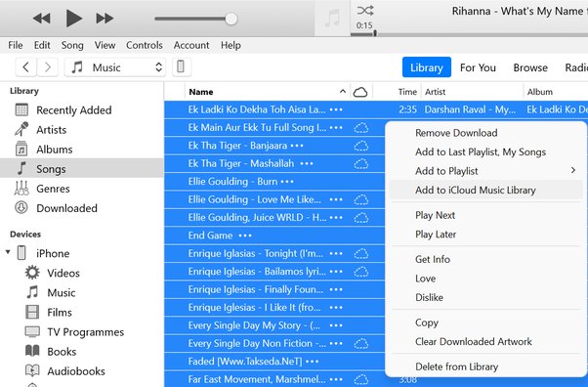Viewport: 588px width, 387px height.
Task: Sort by the Artist column
Action: (435, 92)
